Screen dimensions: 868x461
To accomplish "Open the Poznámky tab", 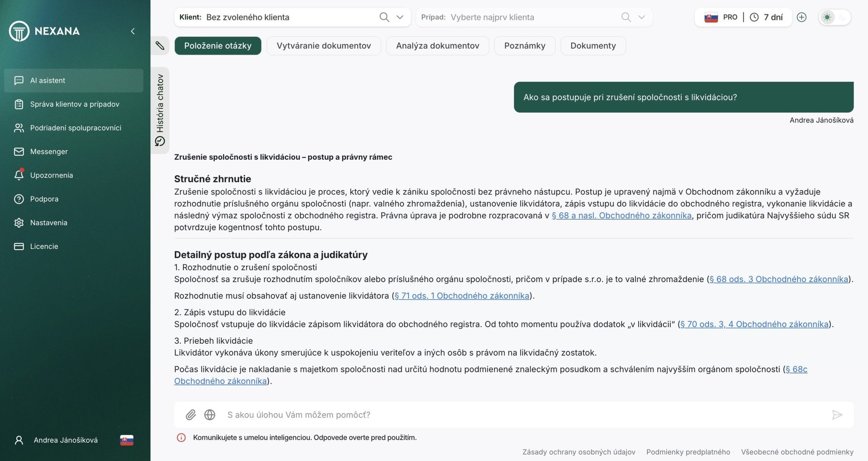I will (x=524, y=46).
